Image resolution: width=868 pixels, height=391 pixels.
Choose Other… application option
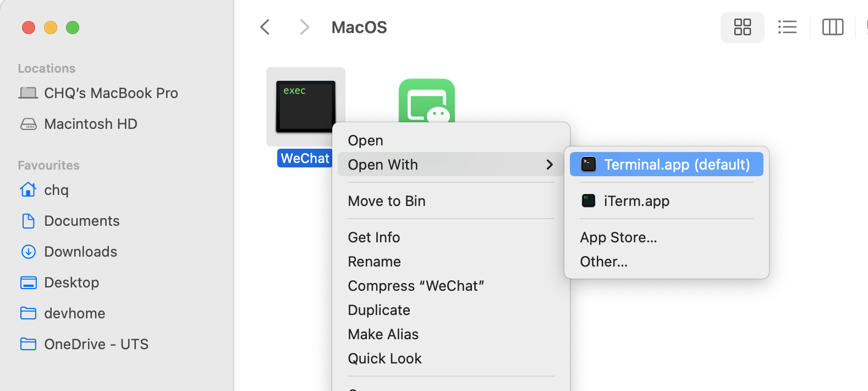[603, 262]
